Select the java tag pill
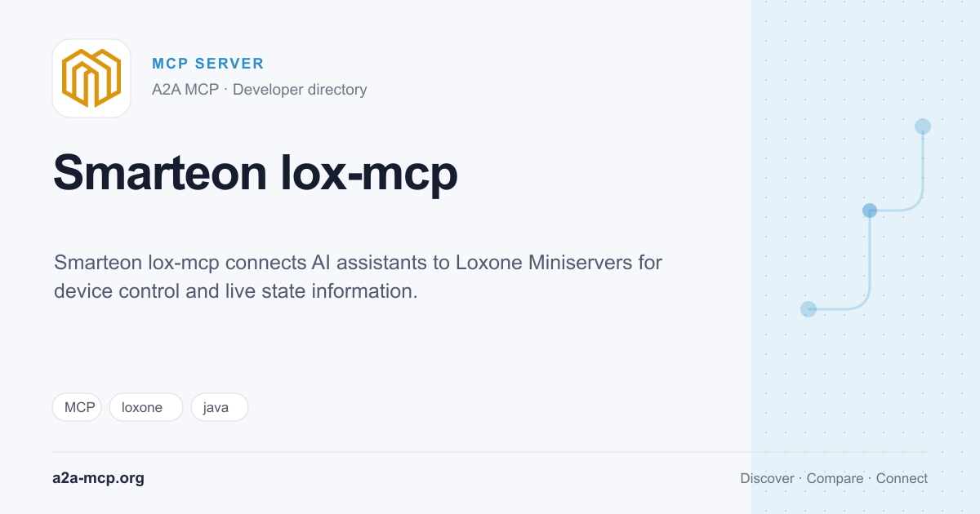 coord(220,407)
